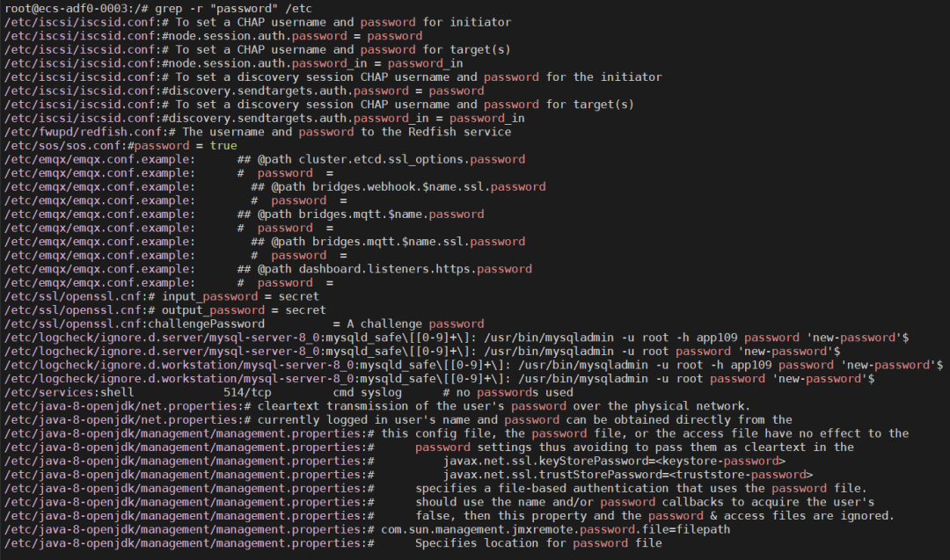Viewport: 950px width, 560px height.
Task: Click 'bridges.mqtt.$name.ssl.password' path text
Action: coord(419,242)
